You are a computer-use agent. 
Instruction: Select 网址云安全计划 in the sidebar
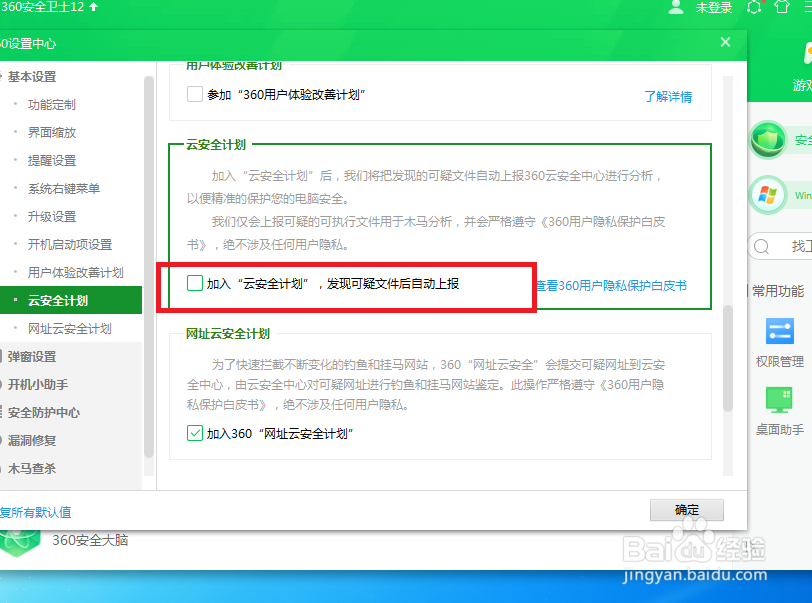(x=71, y=328)
